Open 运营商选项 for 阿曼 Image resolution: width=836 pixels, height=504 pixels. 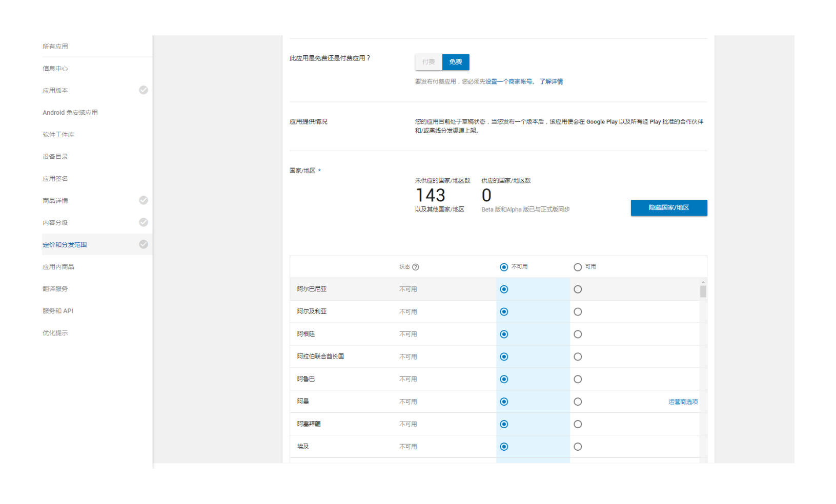tap(683, 402)
